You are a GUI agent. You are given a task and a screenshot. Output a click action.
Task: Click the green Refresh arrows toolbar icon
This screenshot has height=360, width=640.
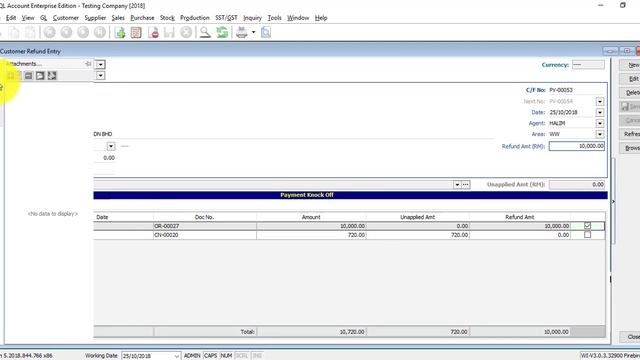pos(222,32)
